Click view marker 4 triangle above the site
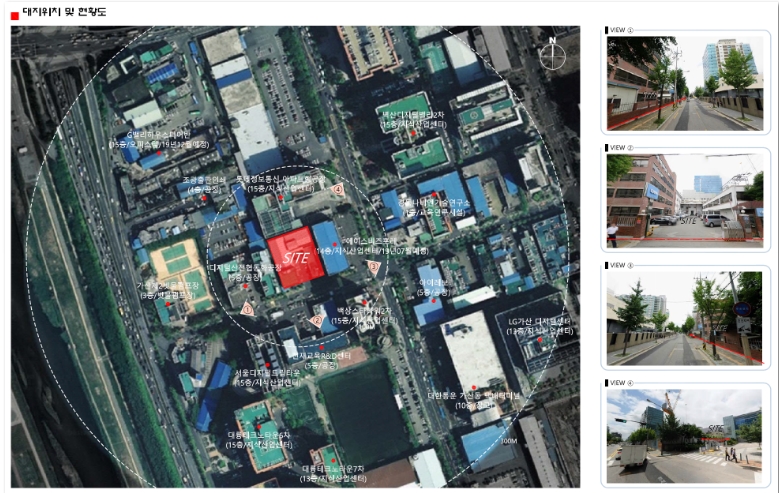The height and width of the screenshot is (493, 779). pos(338,188)
